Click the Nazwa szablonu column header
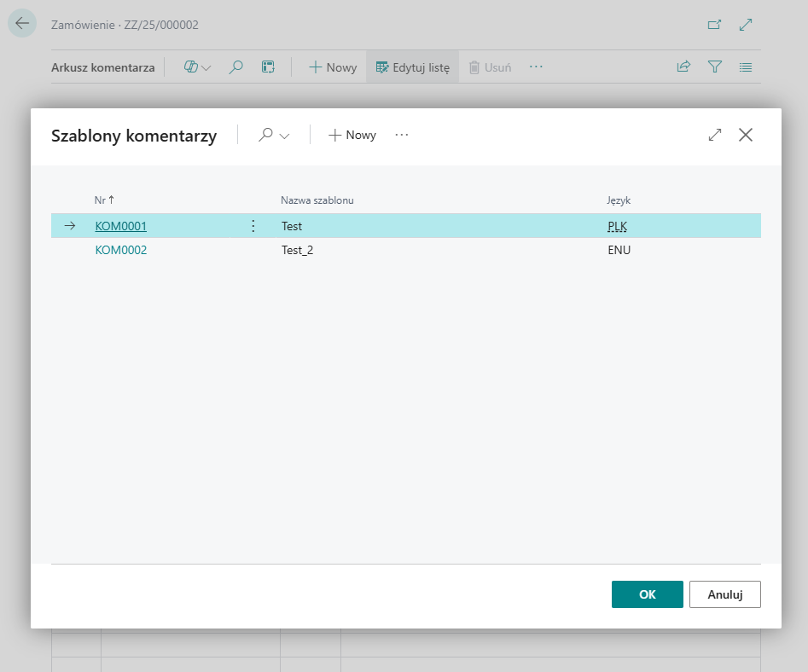Screen dimensions: 808x672 [317, 200]
